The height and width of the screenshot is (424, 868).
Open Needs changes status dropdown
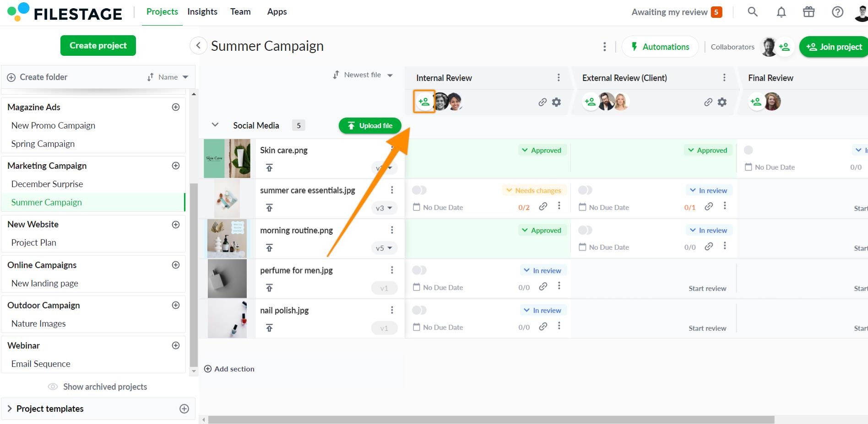tap(534, 190)
